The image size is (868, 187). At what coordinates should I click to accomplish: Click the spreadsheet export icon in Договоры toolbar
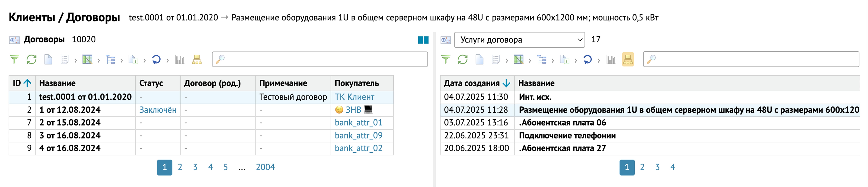pyautogui.click(x=87, y=59)
